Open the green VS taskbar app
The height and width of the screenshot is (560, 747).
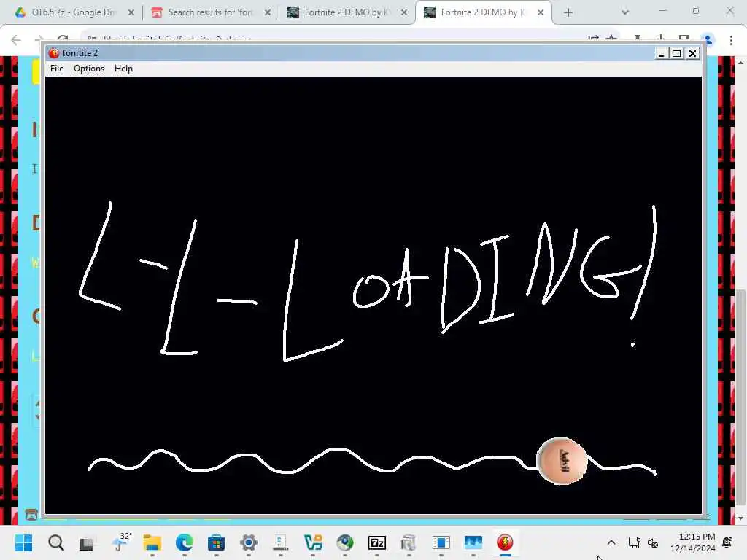[313, 542]
